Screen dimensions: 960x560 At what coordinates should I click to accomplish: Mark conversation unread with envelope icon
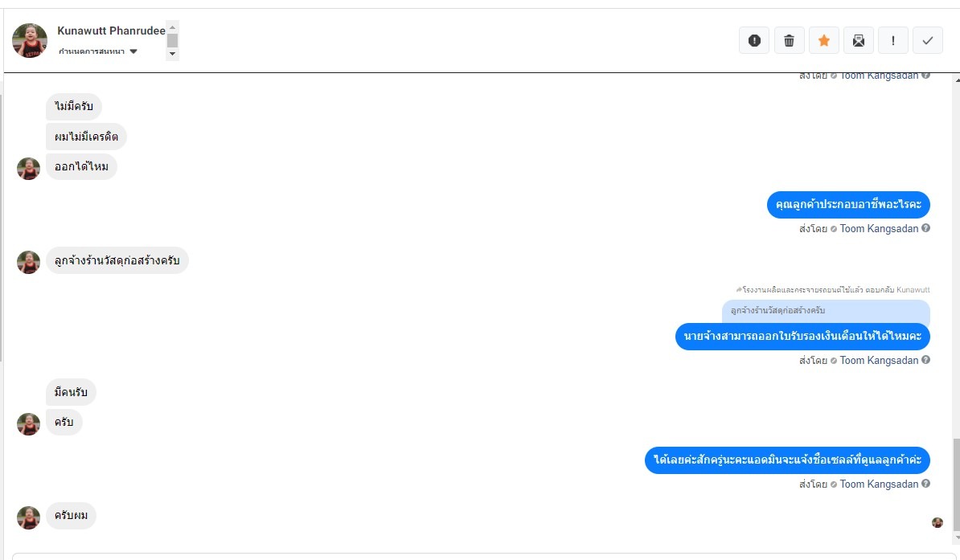[859, 40]
